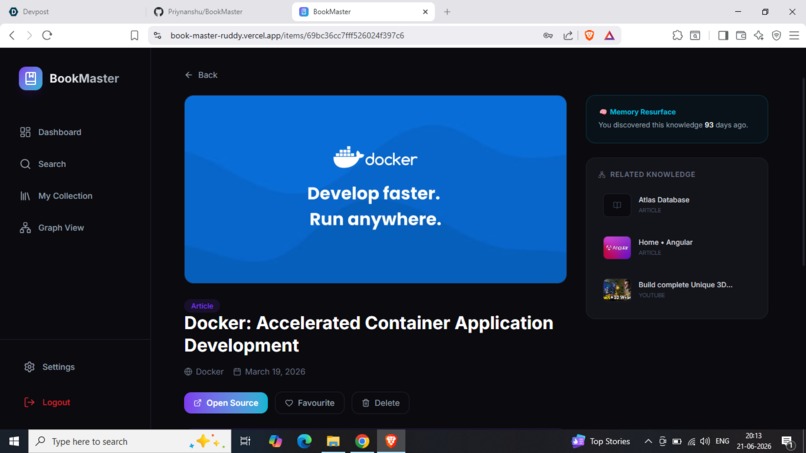Click Top Stories widget on taskbar
This screenshot has height=453, width=806.
coord(600,441)
